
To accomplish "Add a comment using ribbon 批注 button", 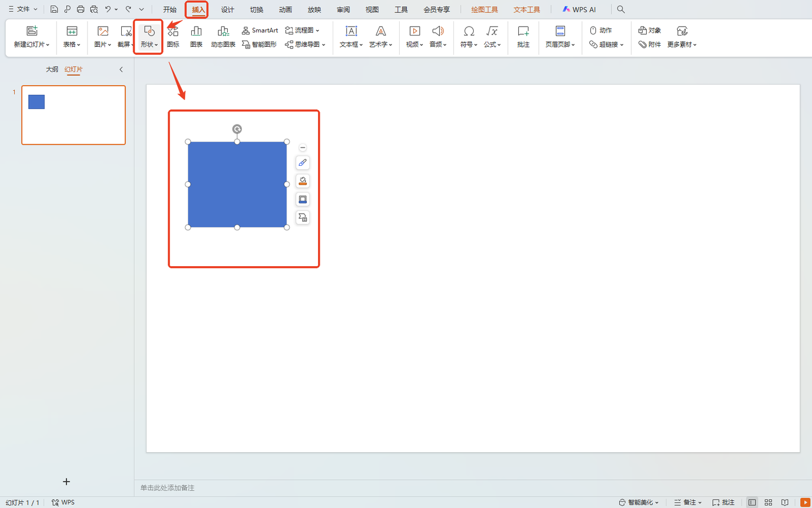I will (523, 37).
